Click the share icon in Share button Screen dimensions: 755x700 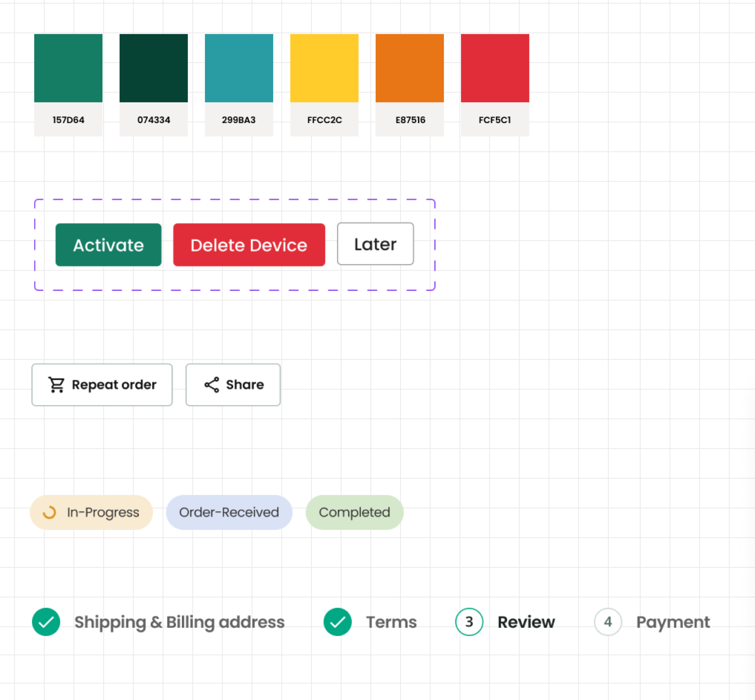click(212, 384)
